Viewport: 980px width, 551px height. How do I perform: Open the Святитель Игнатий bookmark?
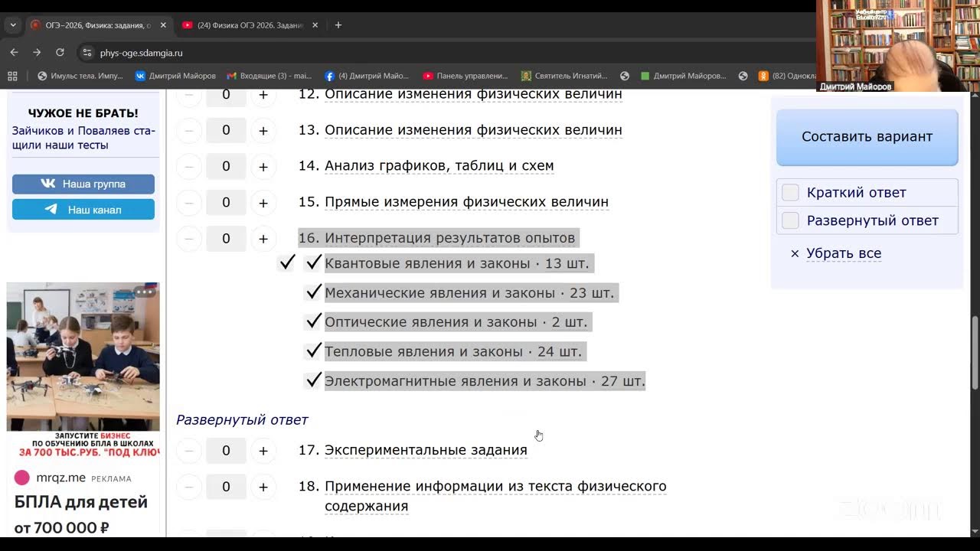564,76
